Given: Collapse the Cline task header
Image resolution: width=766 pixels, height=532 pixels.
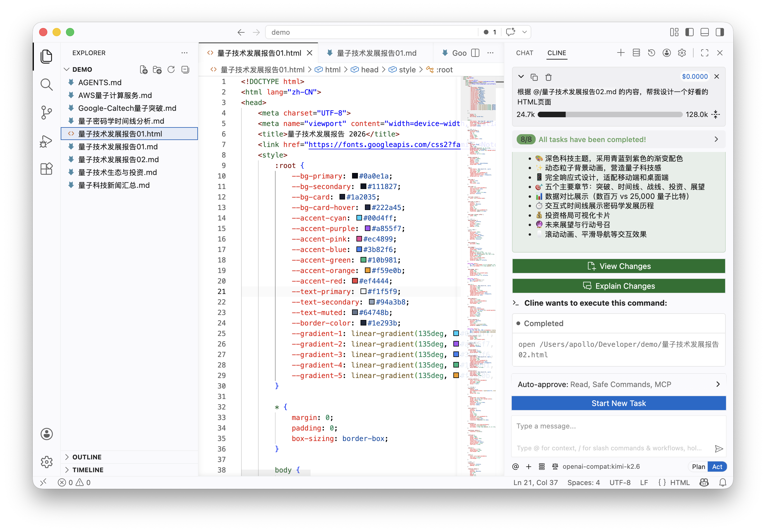Looking at the screenshot, I should point(521,77).
